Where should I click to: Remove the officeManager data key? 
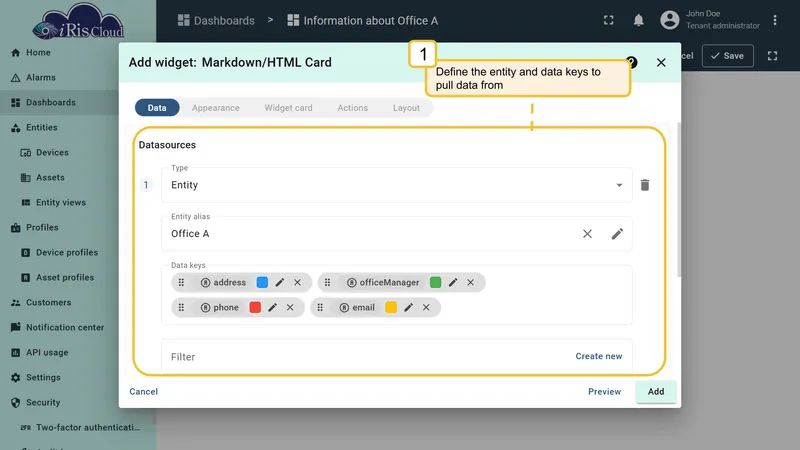[x=470, y=282]
